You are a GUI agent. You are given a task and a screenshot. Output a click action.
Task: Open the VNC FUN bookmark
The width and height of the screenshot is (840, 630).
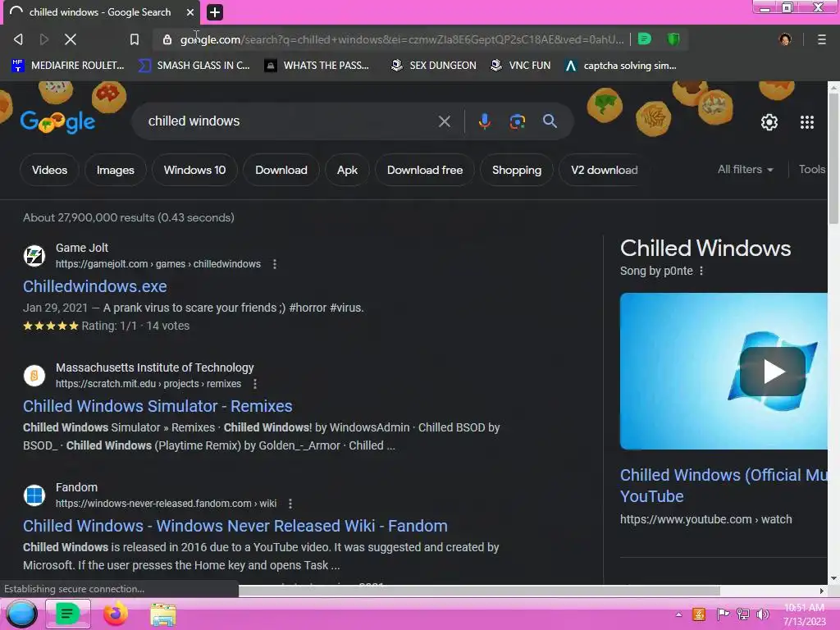click(x=521, y=66)
